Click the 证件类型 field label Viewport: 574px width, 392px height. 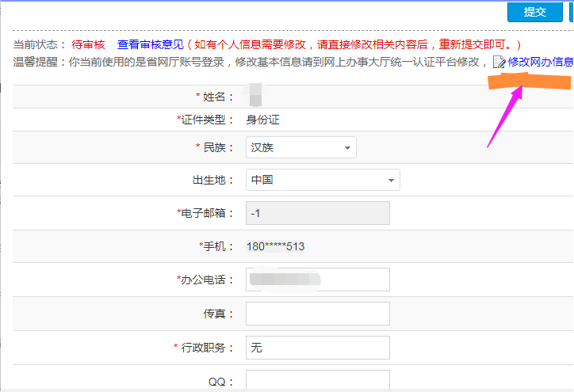coord(205,120)
